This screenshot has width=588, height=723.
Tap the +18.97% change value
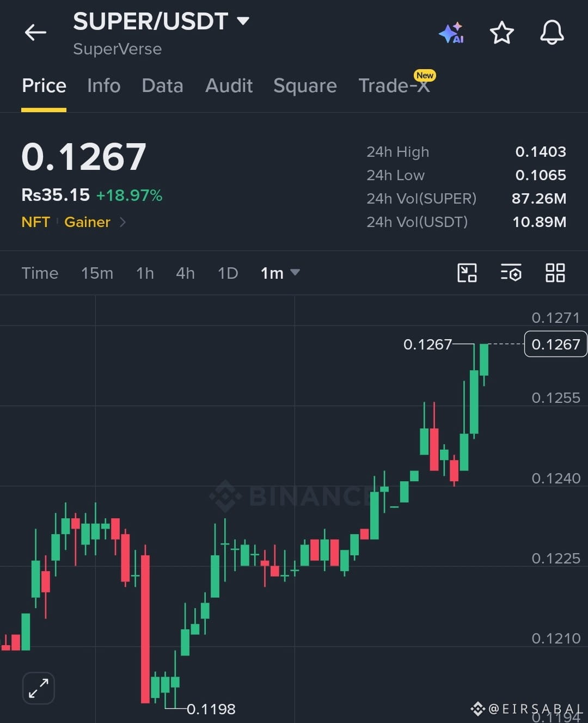point(129,195)
